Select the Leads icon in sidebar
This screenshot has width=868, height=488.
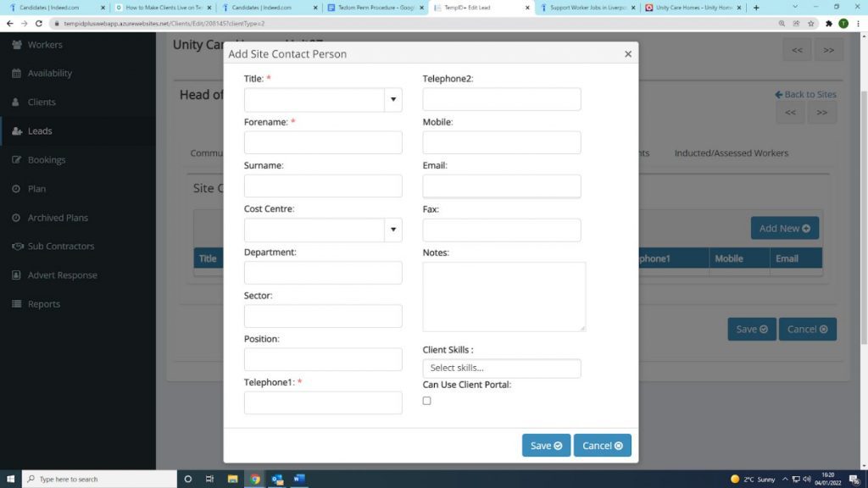pyautogui.click(x=16, y=131)
